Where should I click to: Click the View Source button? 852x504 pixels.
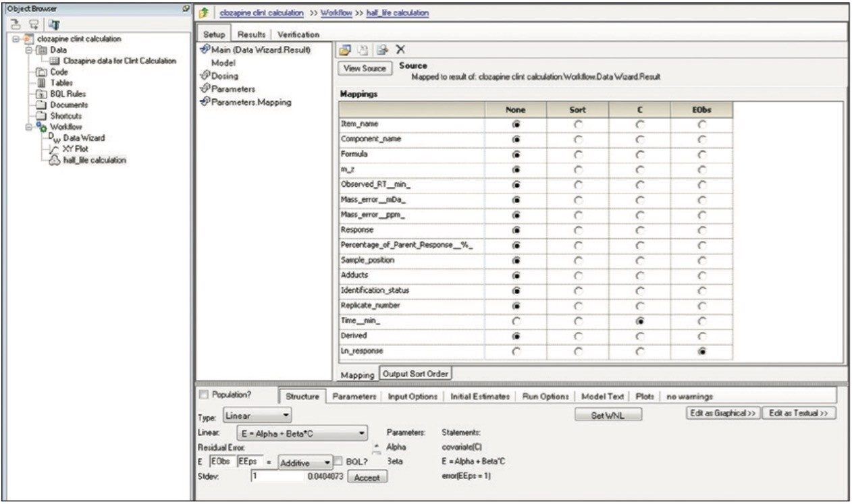pyautogui.click(x=365, y=68)
